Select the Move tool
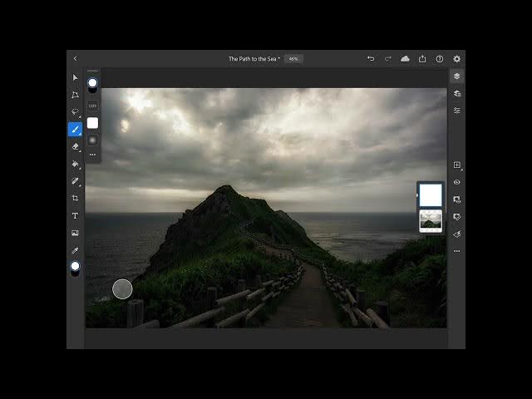 click(75, 77)
